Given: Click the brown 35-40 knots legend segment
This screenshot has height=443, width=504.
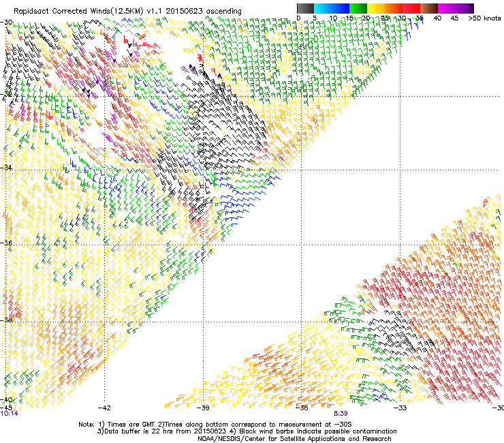Looking at the screenshot, I should [x=429, y=8].
